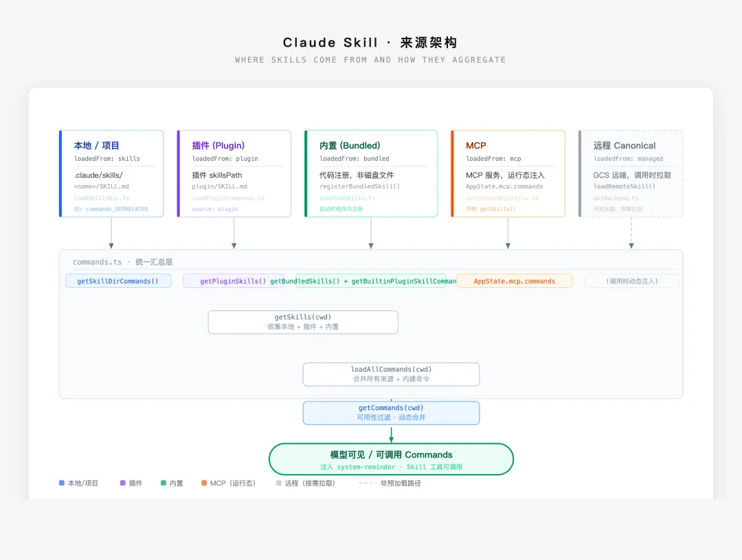The width and height of the screenshot is (742, 560).
Task: Click AppState.mcp.commands text inside the MCP card
Action: point(504,186)
